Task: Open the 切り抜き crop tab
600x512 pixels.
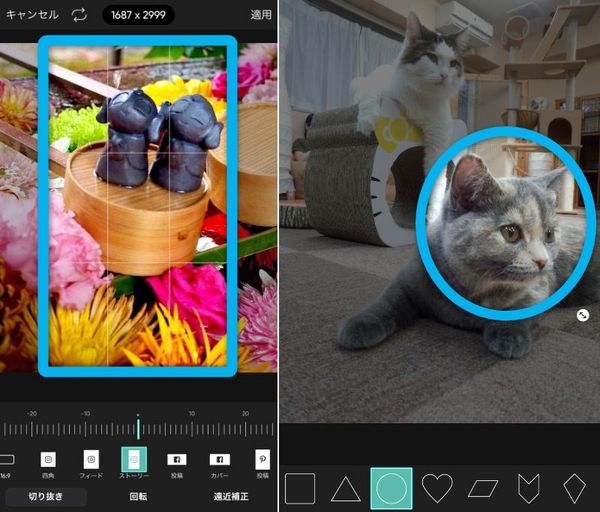Action: click(46, 497)
